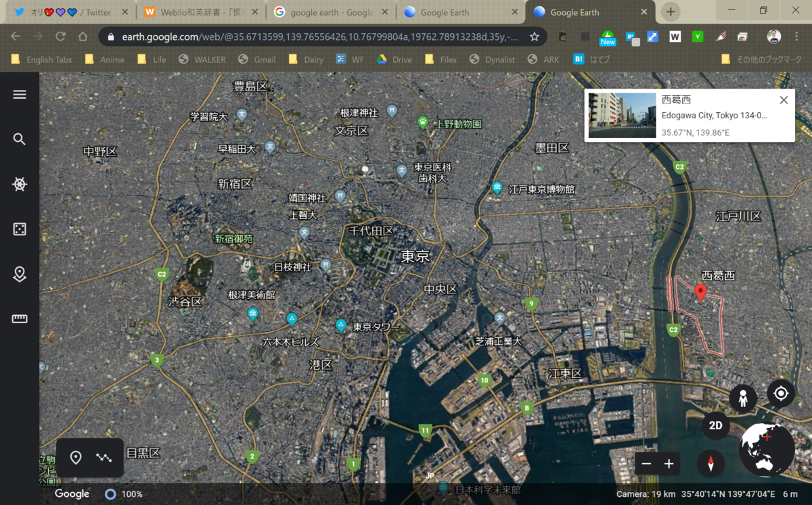The height and width of the screenshot is (505, 812).
Task: Click the 根津美術館 museum marker
Action: [252, 313]
